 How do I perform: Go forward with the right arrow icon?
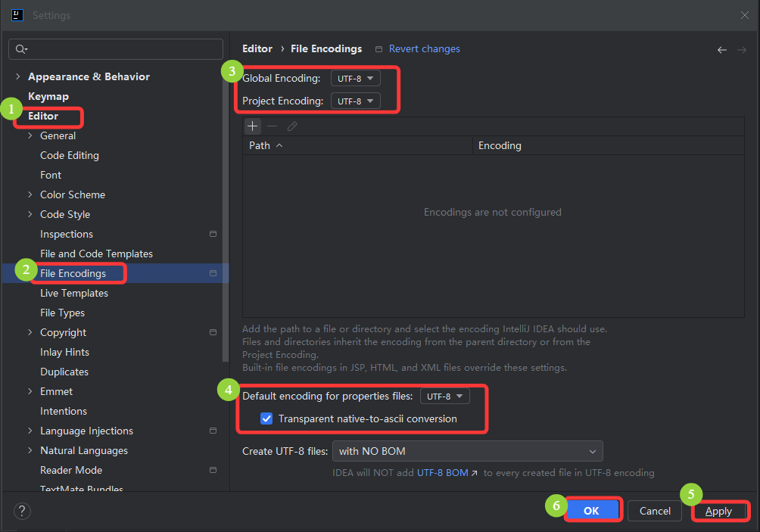click(x=742, y=50)
